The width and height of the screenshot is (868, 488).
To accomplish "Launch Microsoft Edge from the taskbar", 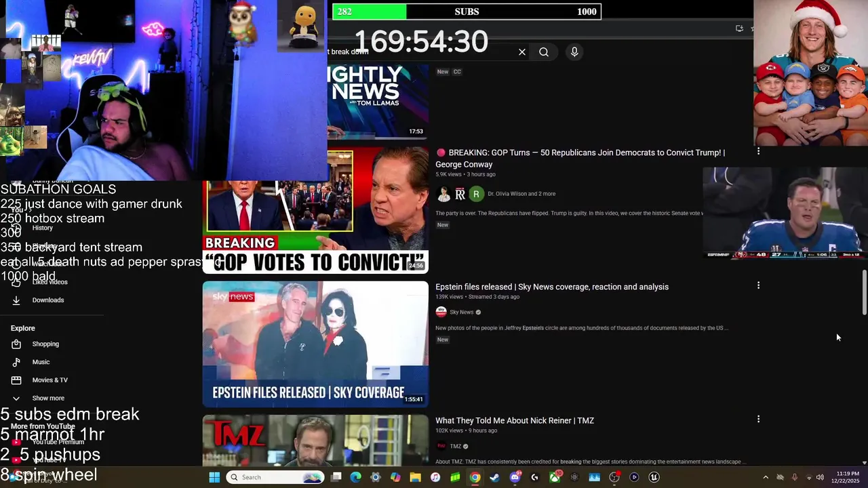I will point(356,477).
